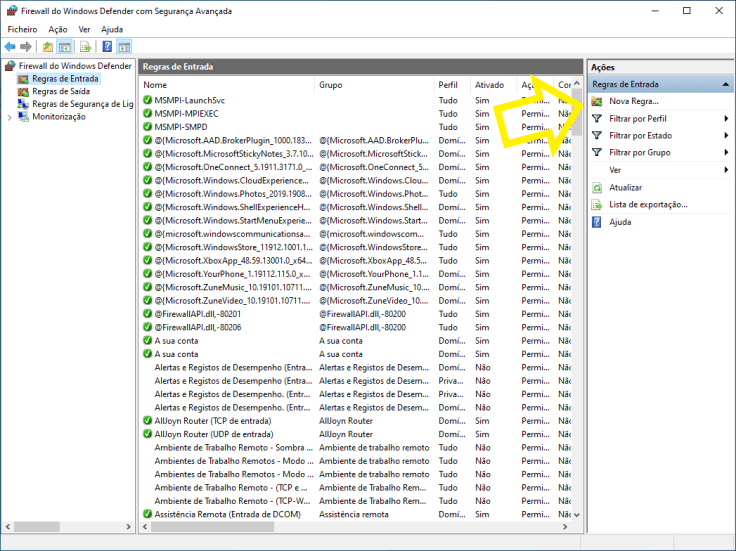
Task: Click the Atualizar refresh icon
Action: (x=597, y=188)
